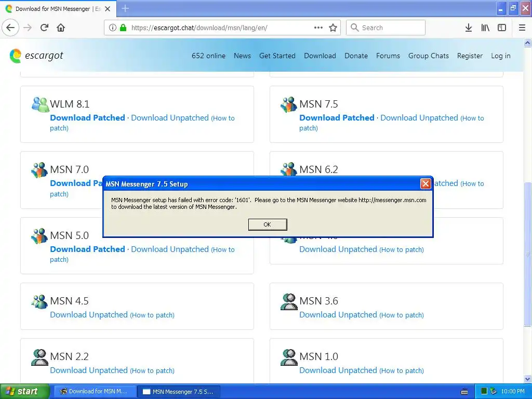Open How to patch for MSN 4.5

point(152,315)
